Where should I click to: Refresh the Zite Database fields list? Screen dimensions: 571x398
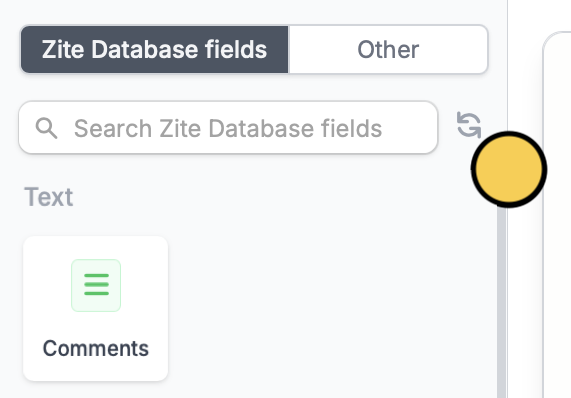coord(469,126)
